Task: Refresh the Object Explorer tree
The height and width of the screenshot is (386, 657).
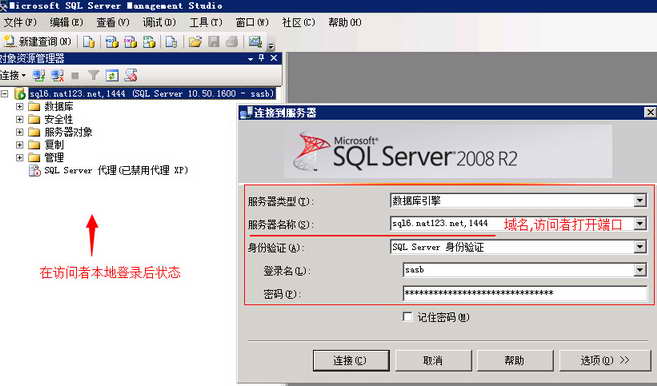Action: coord(111,75)
